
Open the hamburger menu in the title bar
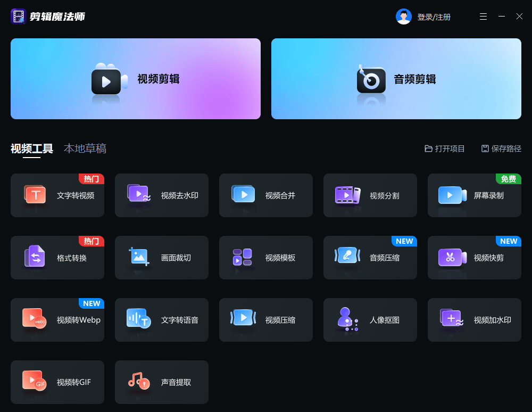pyautogui.click(x=483, y=17)
